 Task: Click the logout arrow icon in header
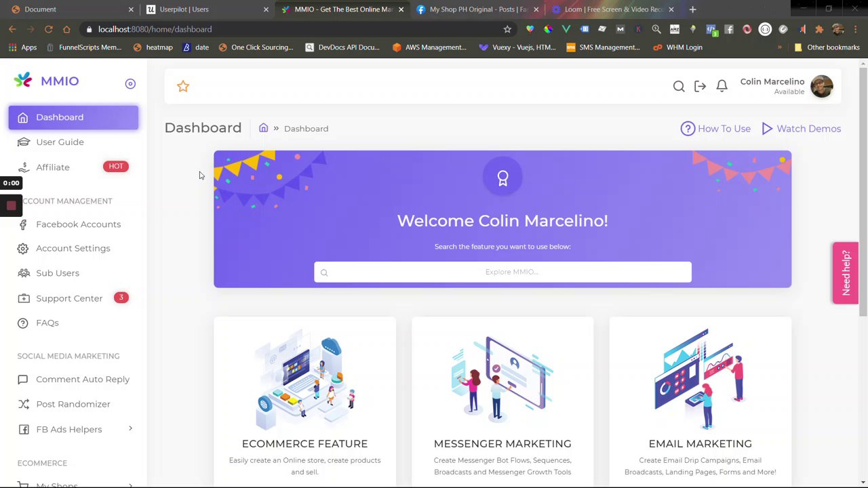pyautogui.click(x=700, y=86)
